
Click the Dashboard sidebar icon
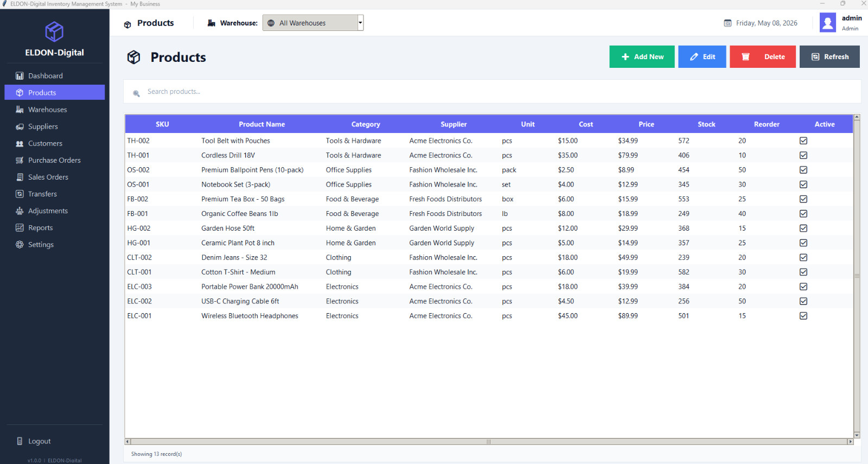coord(20,76)
